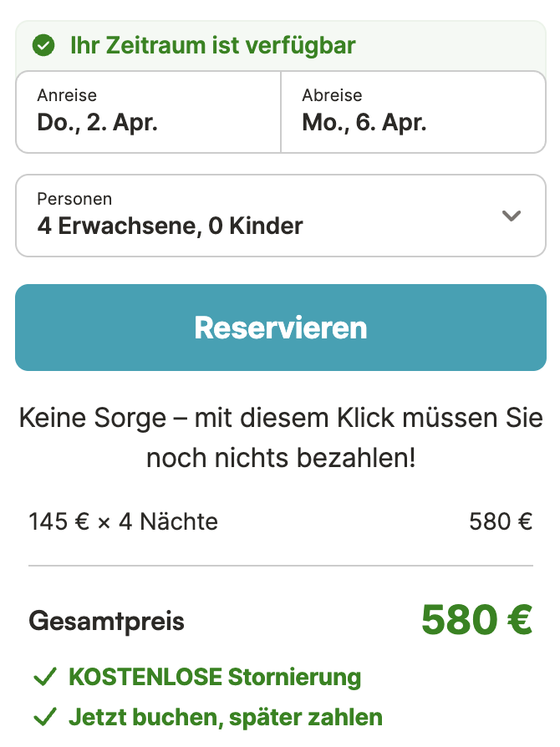Select the Anreise date field
Image resolution: width=560 pixels, height=747 pixels.
tap(147, 112)
